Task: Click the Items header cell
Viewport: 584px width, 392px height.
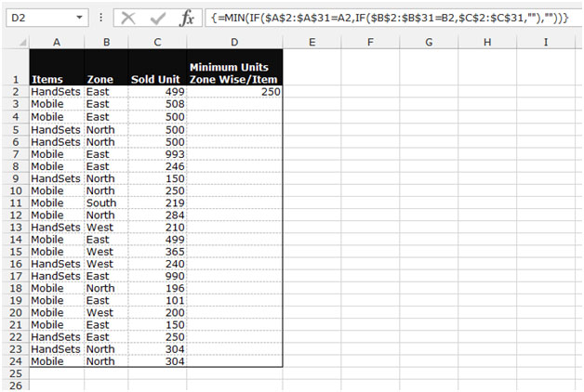Action: click(x=57, y=67)
